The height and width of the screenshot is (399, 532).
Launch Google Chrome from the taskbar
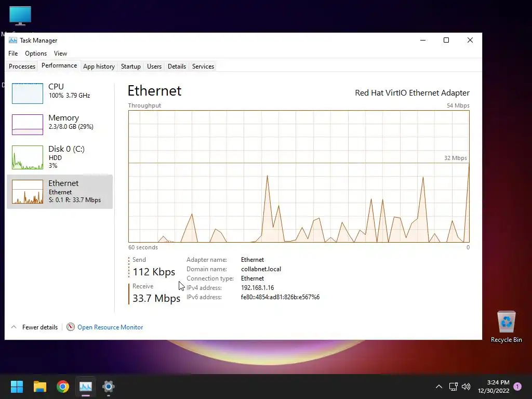(63, 387)
